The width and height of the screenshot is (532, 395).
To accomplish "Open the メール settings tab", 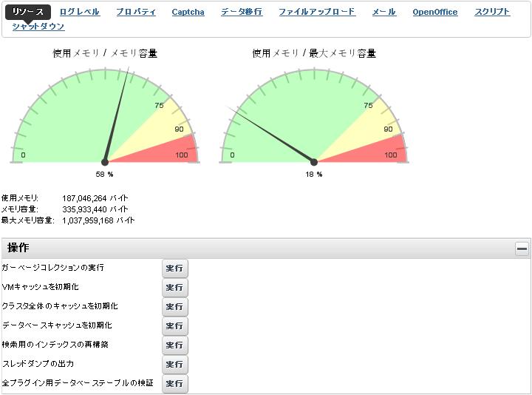I will click(x=383, y=12).
